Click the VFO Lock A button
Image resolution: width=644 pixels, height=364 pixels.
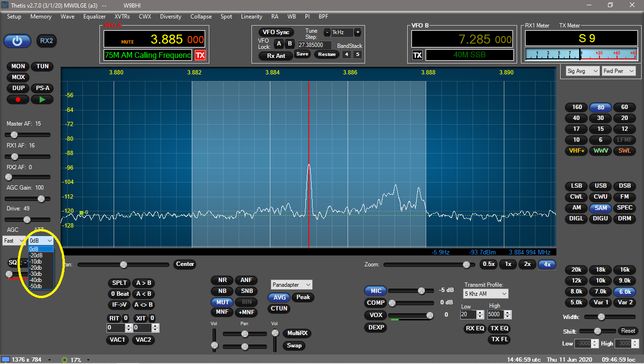click(278, 44)
